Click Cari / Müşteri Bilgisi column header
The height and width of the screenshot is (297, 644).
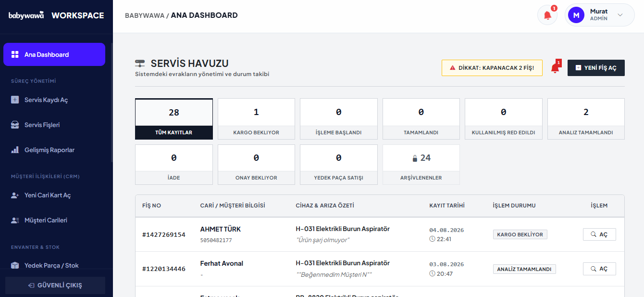pyautogui.click(x=233, y=206)
